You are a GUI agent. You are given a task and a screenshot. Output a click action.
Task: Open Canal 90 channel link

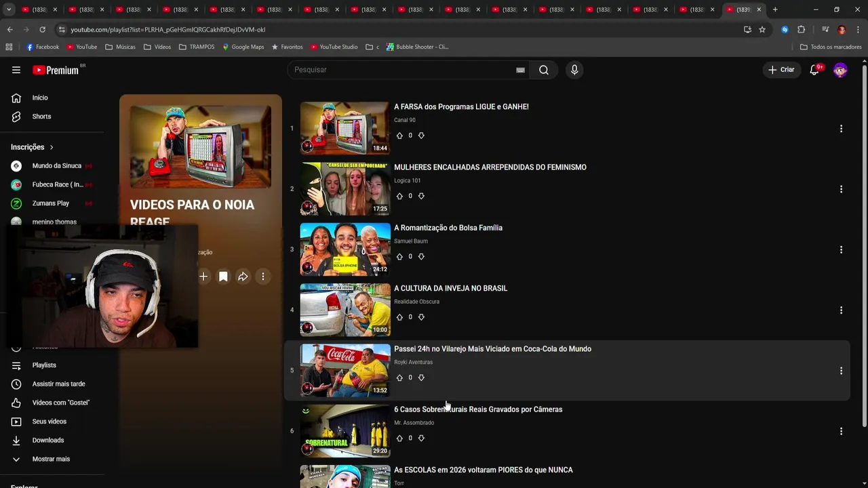405,120
